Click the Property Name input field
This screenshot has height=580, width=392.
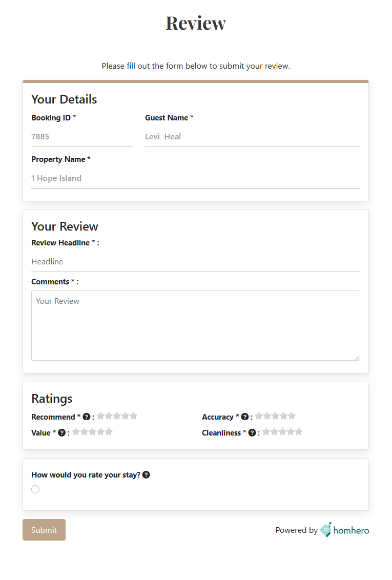[196, 178]
